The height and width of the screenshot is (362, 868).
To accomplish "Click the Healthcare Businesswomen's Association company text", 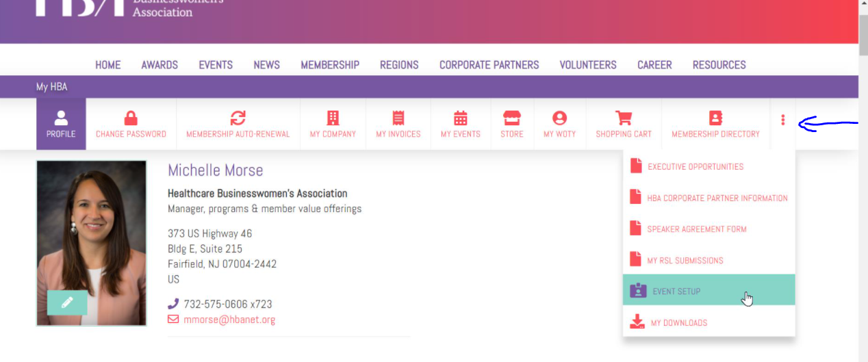I will [x=257, y=194].
